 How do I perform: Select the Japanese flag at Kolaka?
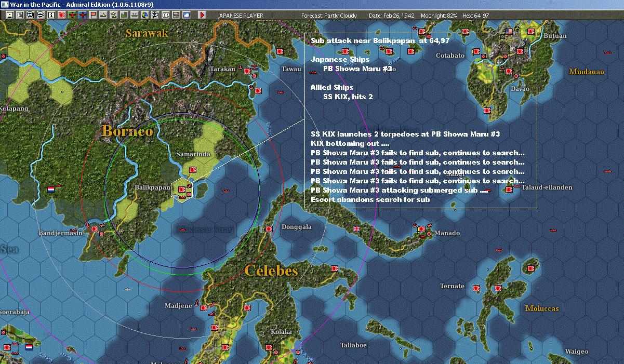[x=269, y=347]
